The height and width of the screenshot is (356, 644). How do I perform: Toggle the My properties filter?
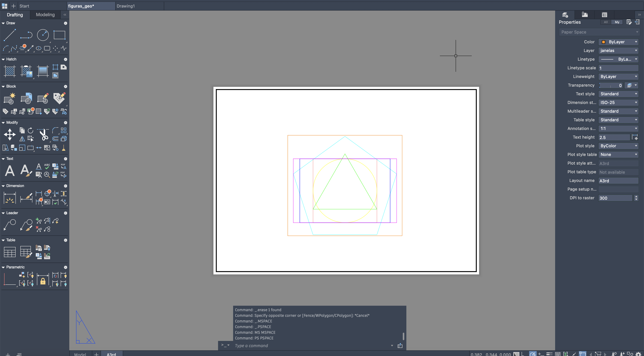[x=617, y=22]
